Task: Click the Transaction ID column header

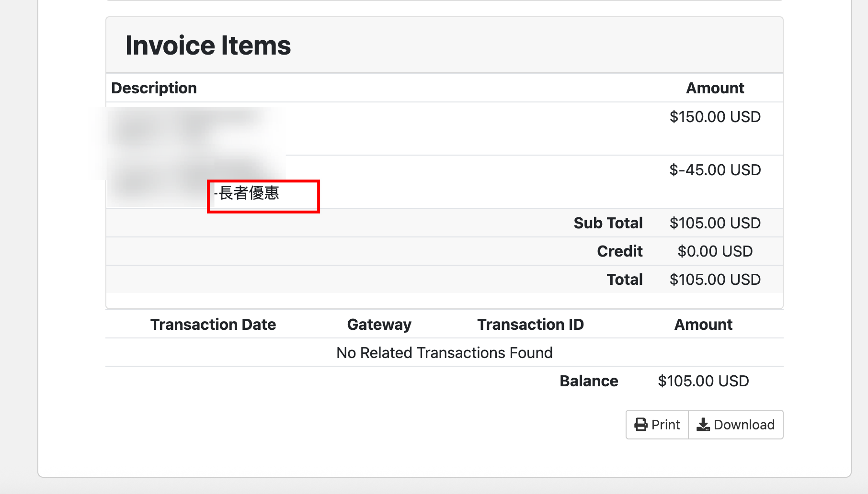Action: coord(530,325)
